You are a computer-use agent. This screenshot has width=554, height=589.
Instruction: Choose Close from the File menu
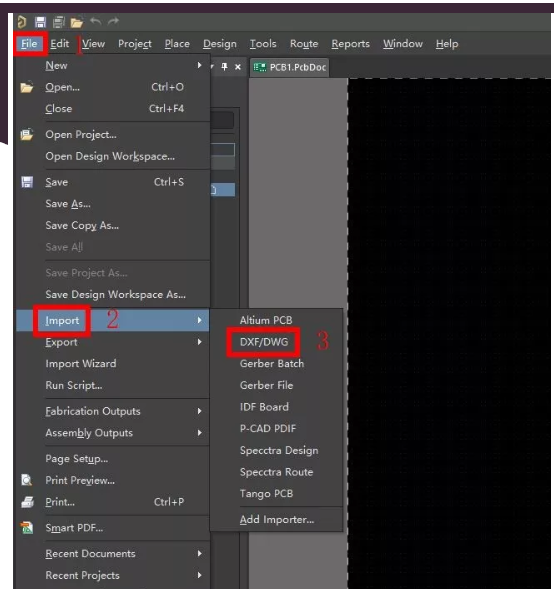coord(113,109)
